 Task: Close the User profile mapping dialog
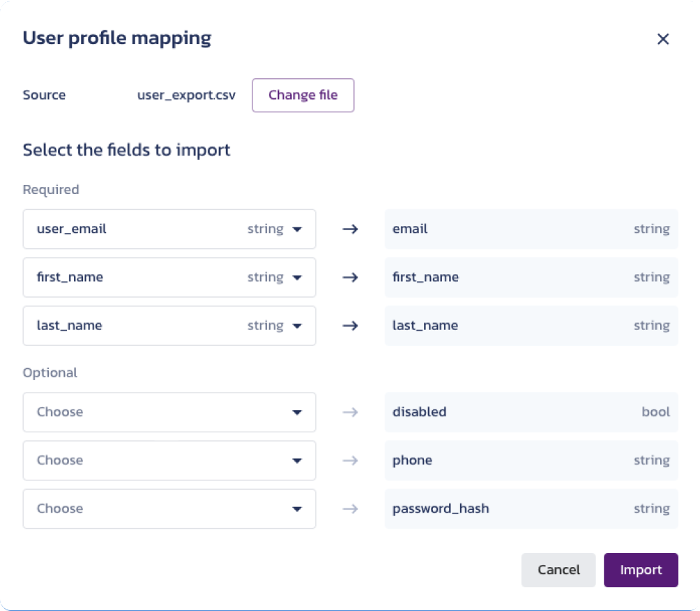(x=663, y=39)
